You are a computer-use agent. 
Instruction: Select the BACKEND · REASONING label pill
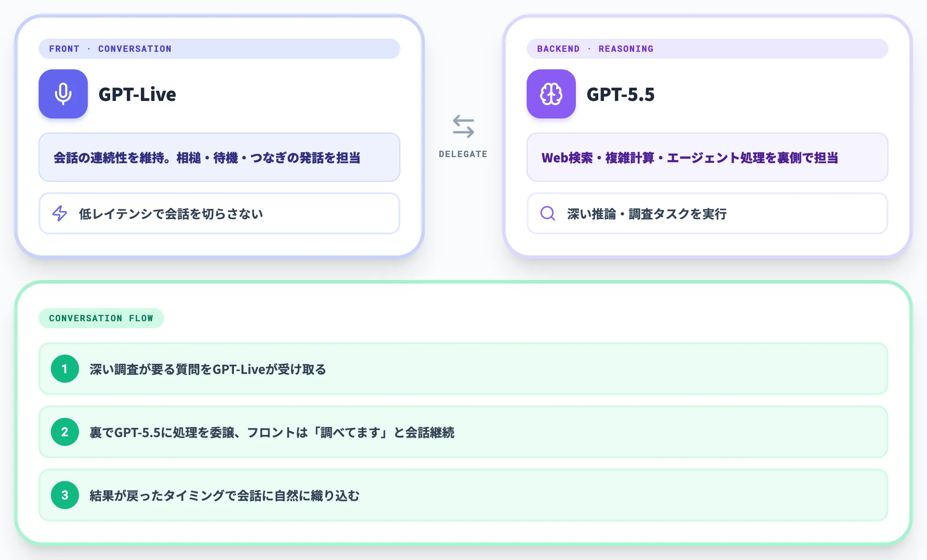coord(708,49)
